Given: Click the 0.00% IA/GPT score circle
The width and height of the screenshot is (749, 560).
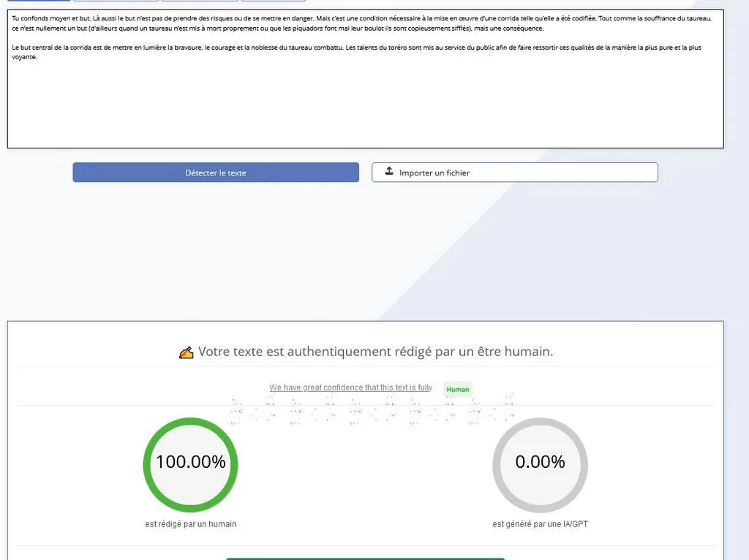Looking at the screenshot, I should tap(541, 464).
